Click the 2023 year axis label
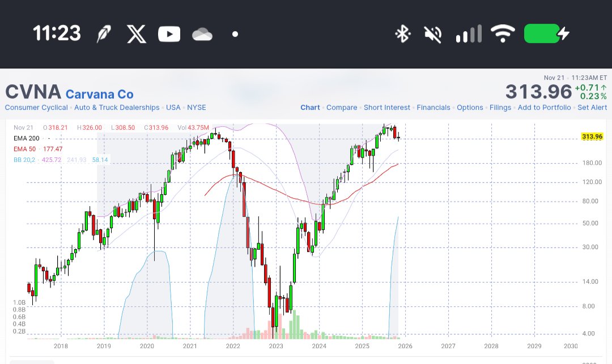Screen dimensions: 612x364 point(276,346)
